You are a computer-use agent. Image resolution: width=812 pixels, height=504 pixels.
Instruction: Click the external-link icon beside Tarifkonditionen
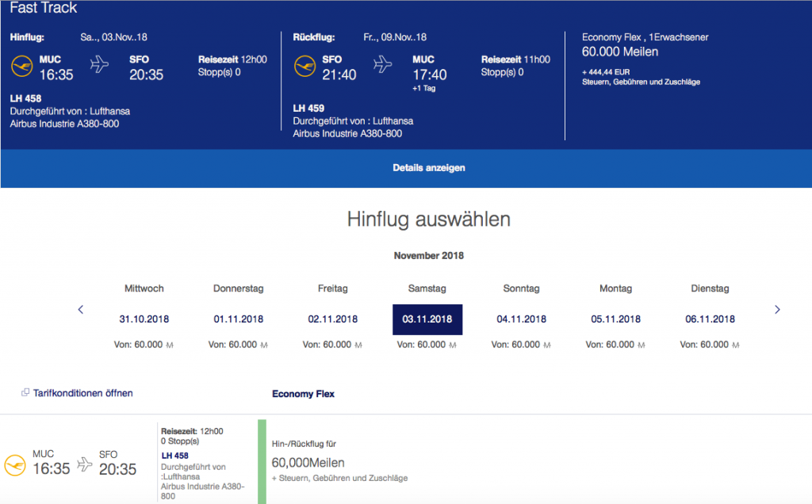coord(25,393)
